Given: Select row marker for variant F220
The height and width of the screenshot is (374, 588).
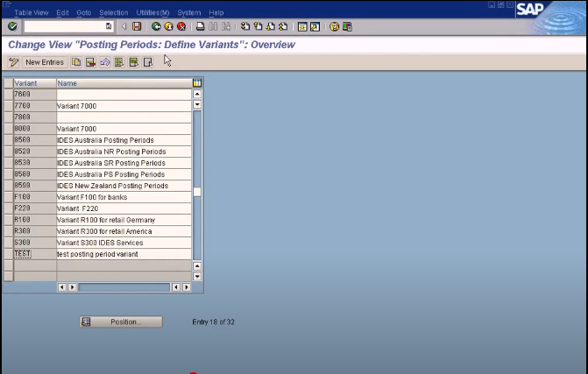Looking at the screenshot, I should (x=9, y=208).
